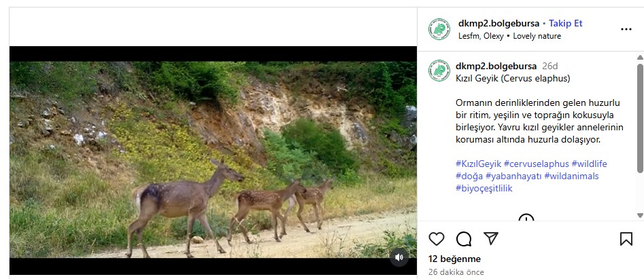The width and height of the screenshot is (644, 279).
Task: Load more comments plus circle icon
Action: click(526, 219)
